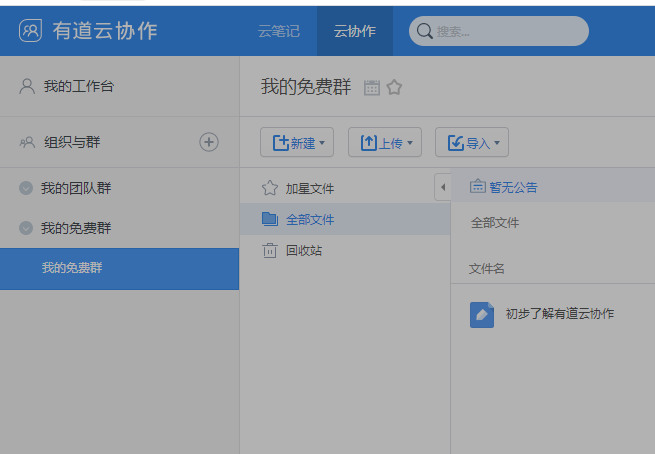Click the calendar icon next to title
This screenshot has height=454, width=655.
(x=372, y=87)
